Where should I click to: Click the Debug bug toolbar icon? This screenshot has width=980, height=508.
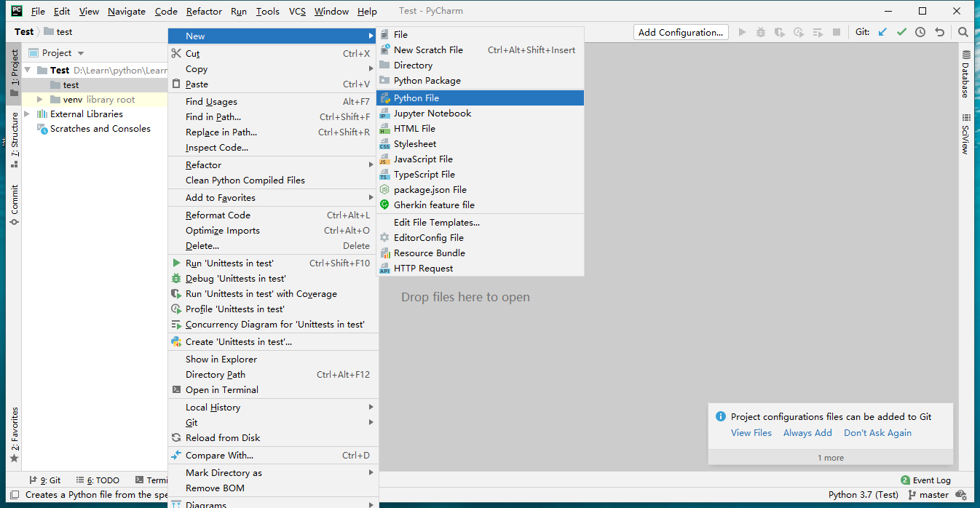click(x=761, y=32)
